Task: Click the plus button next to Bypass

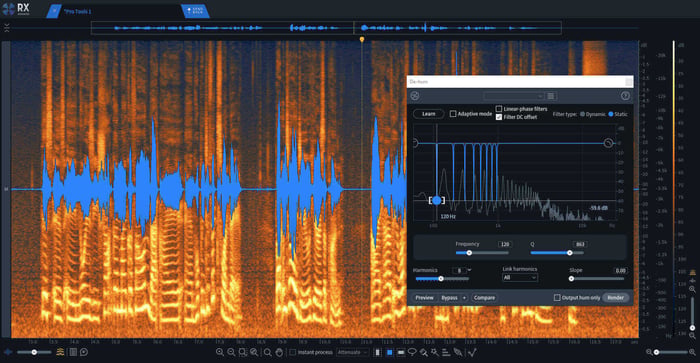Action: click(464, 298)
